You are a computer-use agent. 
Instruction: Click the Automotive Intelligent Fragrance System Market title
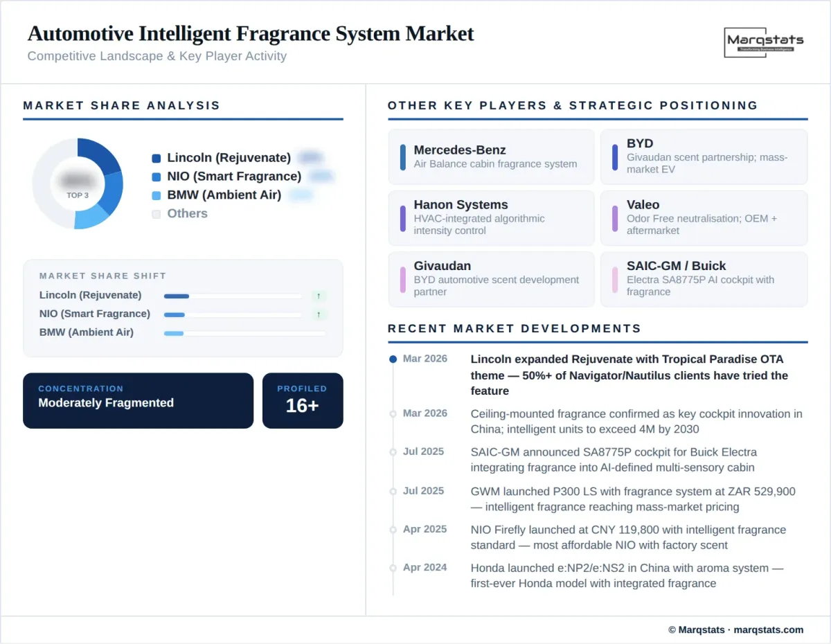point(251,33)
